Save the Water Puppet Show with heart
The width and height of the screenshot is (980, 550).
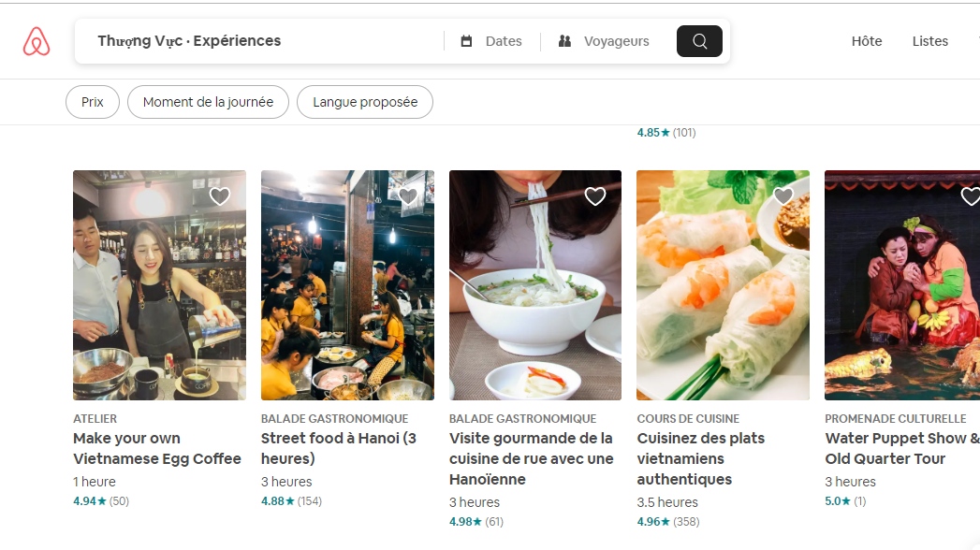tap(970, 196)
